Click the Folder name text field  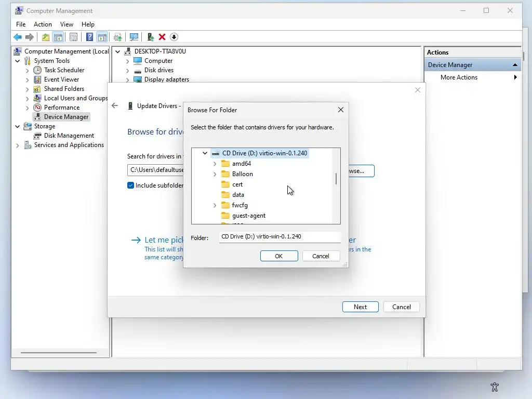(280, 237)
